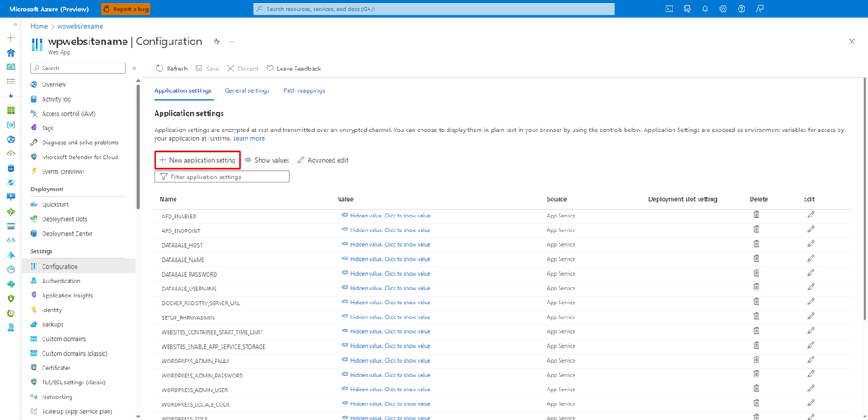
Task: Toggle Show values for all settings
Action: pos(267,160)
